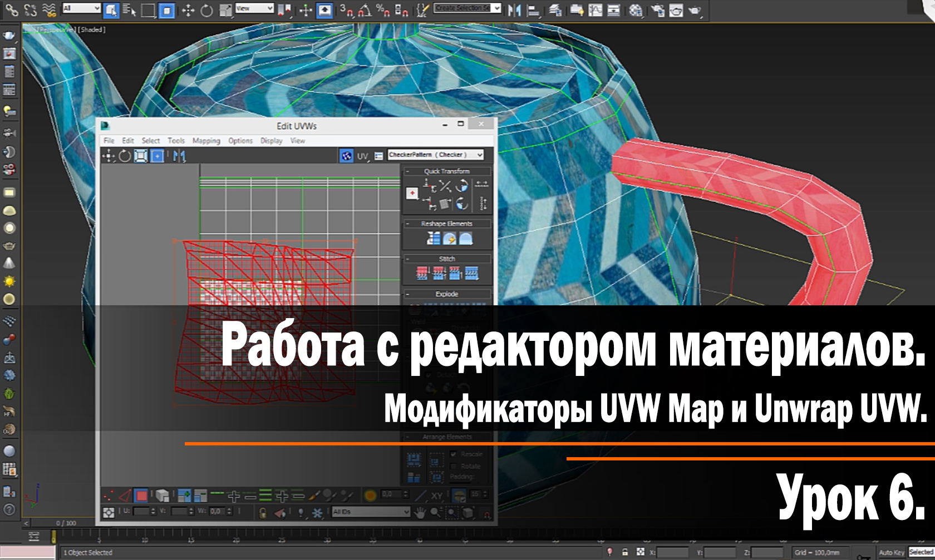Enable the Rescale checkbox in Arrange Elements
Viewport: 935px width, 560px height.
[x=453, y=454]
